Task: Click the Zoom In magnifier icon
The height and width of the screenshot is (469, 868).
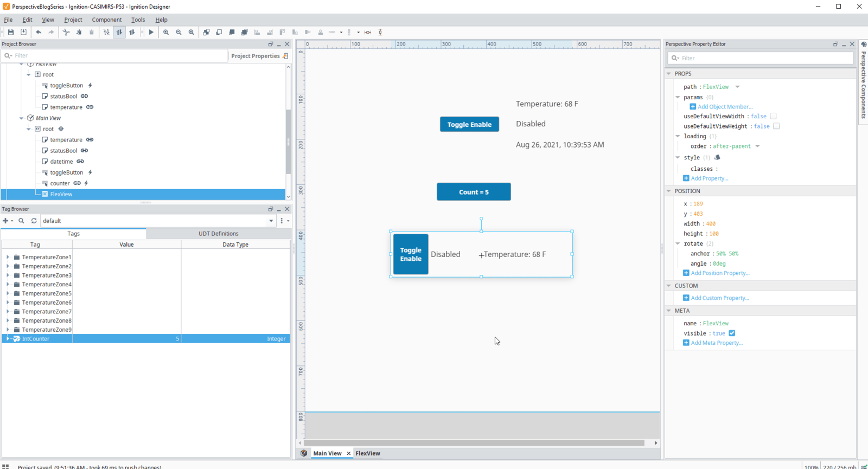Action: point(166,33)
